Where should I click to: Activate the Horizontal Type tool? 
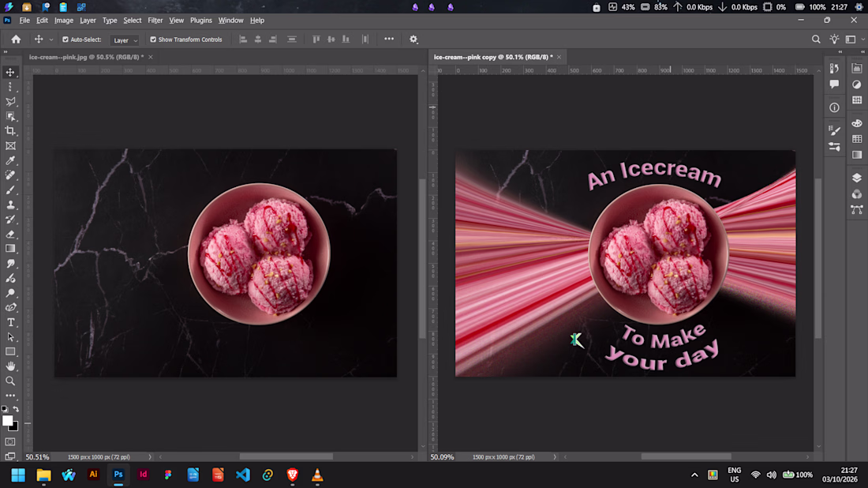point(10,322)
